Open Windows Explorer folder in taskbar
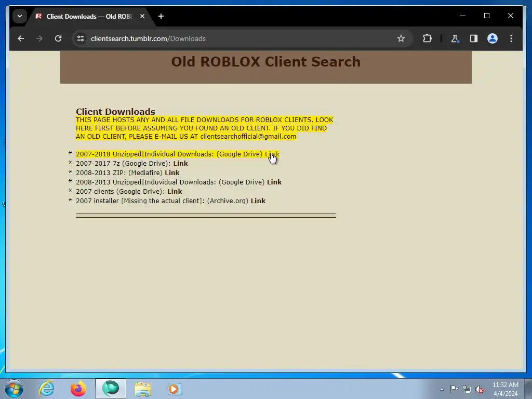 pyautogui.click(x=143, y=389)
